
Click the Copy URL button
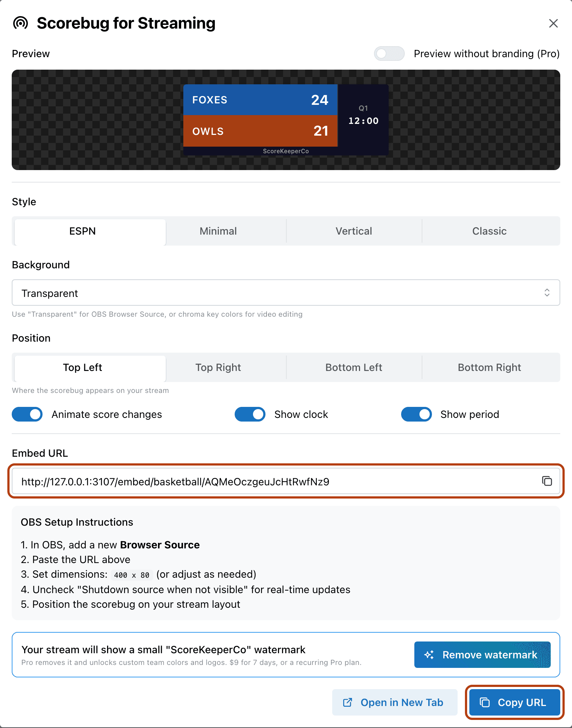point(515,702)
